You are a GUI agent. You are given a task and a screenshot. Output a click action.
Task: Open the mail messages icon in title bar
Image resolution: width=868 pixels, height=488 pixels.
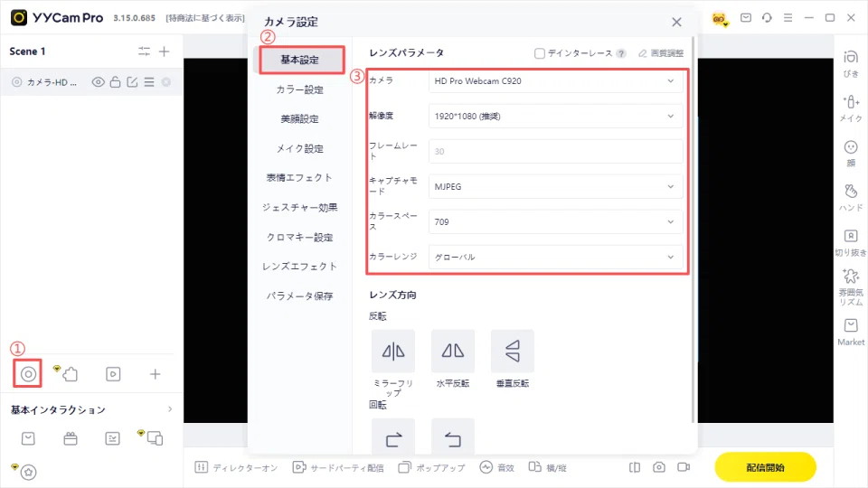click(746, 18)
